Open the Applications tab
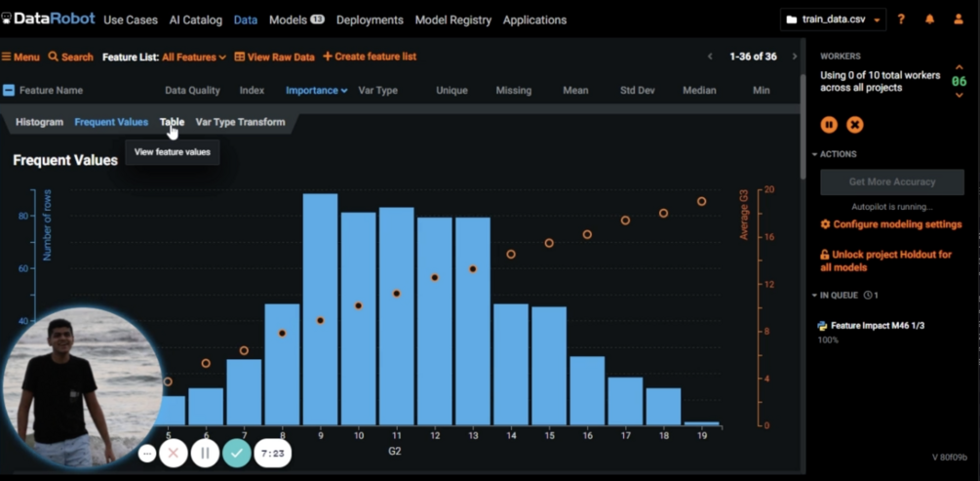Image resolution: width=980 pixels, height=481 pixels. (x=534, y=20)
